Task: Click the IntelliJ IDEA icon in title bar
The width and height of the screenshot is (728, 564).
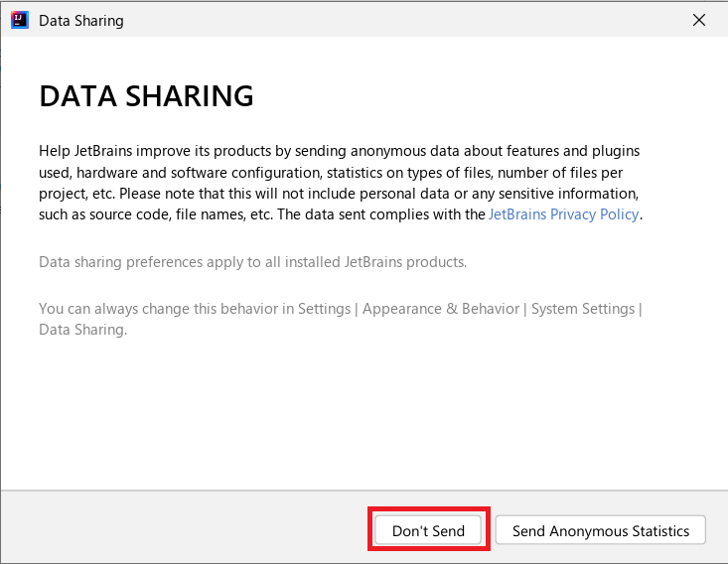Action: coord(18,20)
